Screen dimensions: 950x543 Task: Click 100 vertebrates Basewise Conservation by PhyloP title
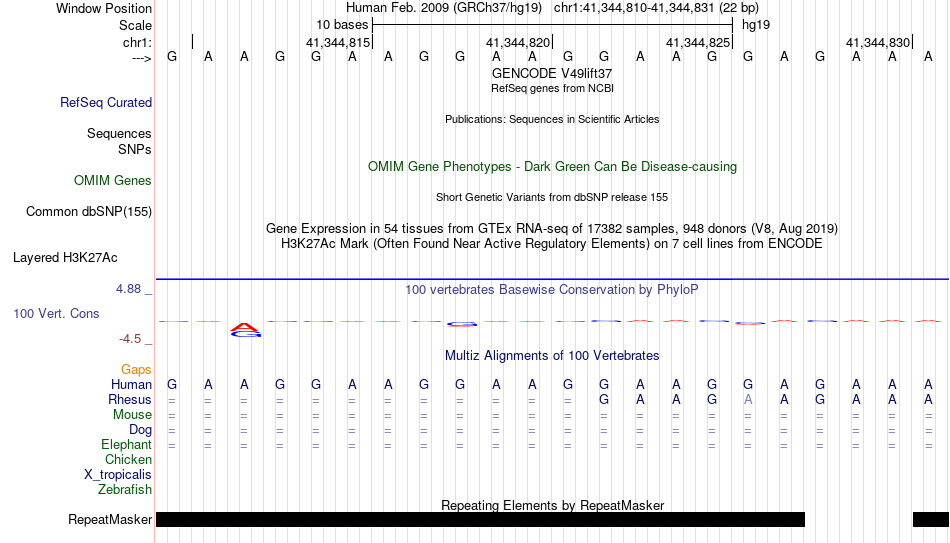tap(552, 290)
